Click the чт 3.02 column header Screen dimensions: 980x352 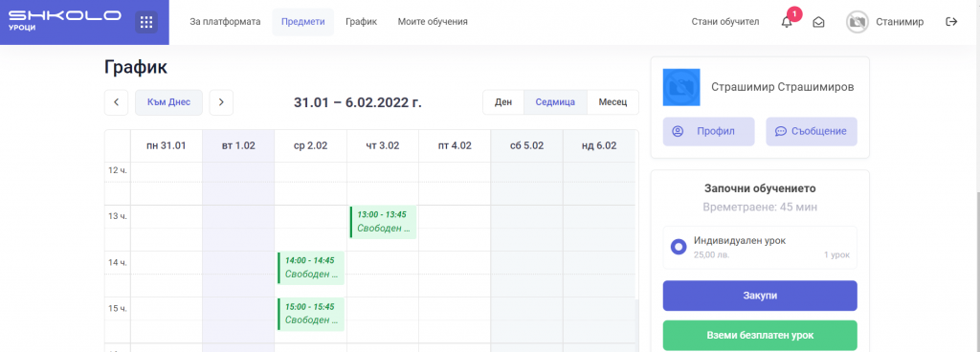(383, 146)
